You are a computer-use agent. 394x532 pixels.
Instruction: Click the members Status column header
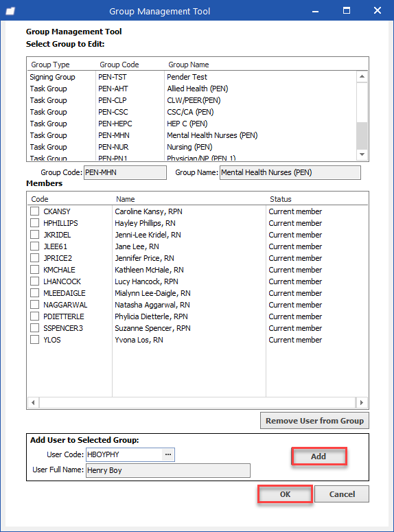click(x=280, y=199)
